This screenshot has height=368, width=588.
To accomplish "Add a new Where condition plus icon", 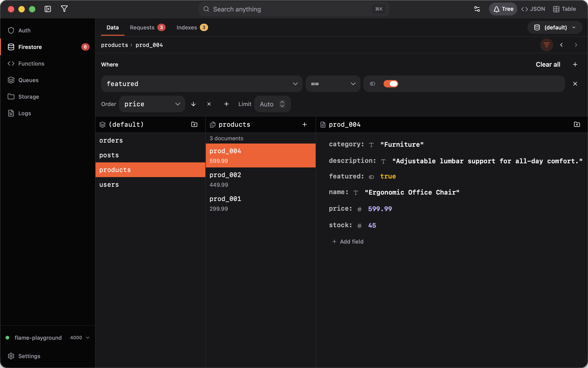I will pos(575,64).
